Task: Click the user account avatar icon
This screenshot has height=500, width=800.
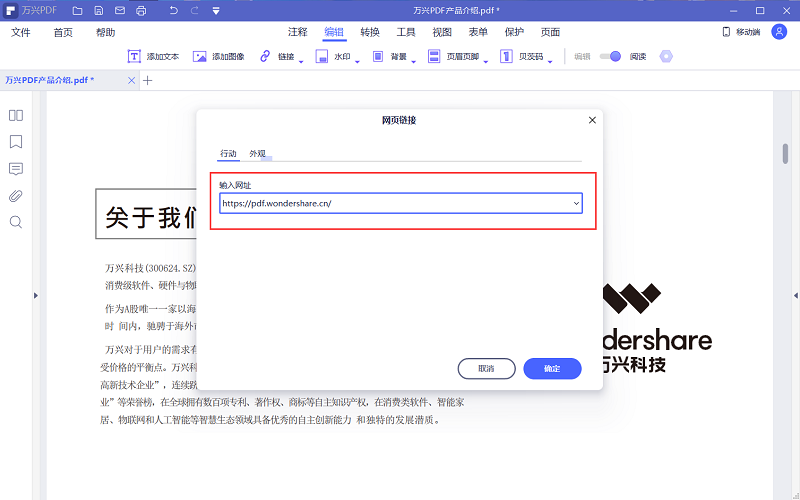Action: coord(779,32)
